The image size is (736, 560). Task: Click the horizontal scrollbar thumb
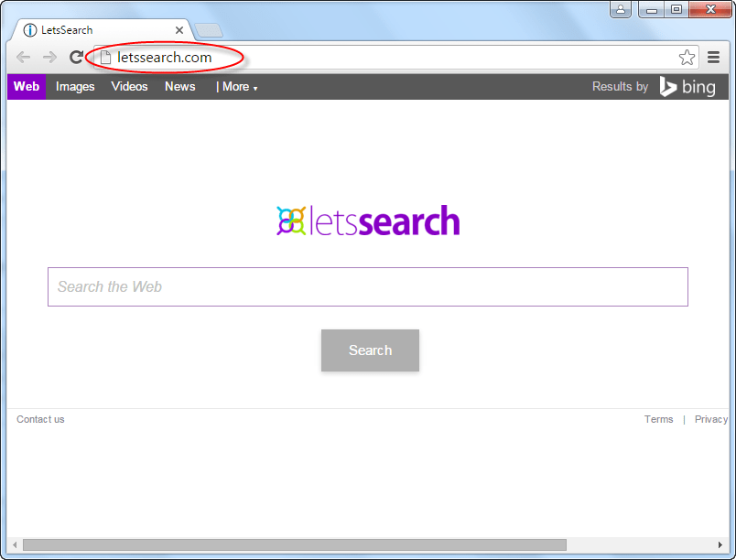coord(295,544)
